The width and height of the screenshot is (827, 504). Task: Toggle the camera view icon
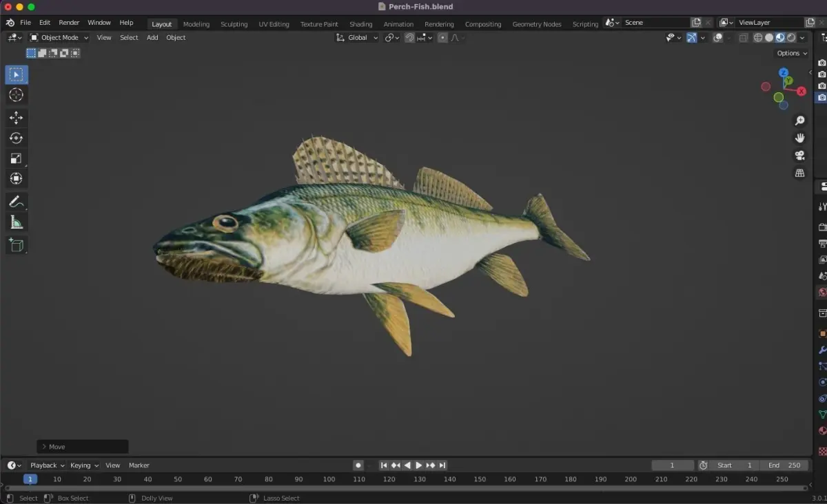point(799,156)
